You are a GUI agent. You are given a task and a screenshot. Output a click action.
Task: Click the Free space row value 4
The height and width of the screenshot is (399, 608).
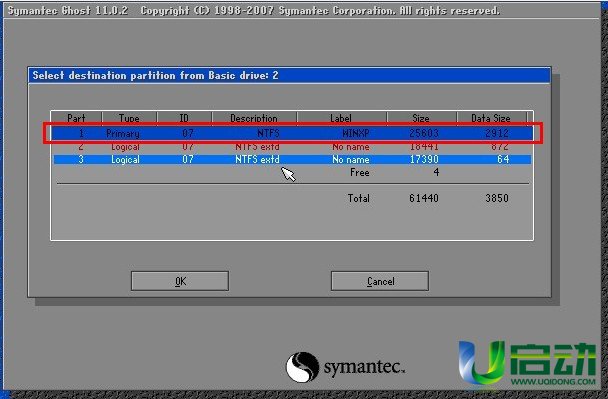point(436,172)
